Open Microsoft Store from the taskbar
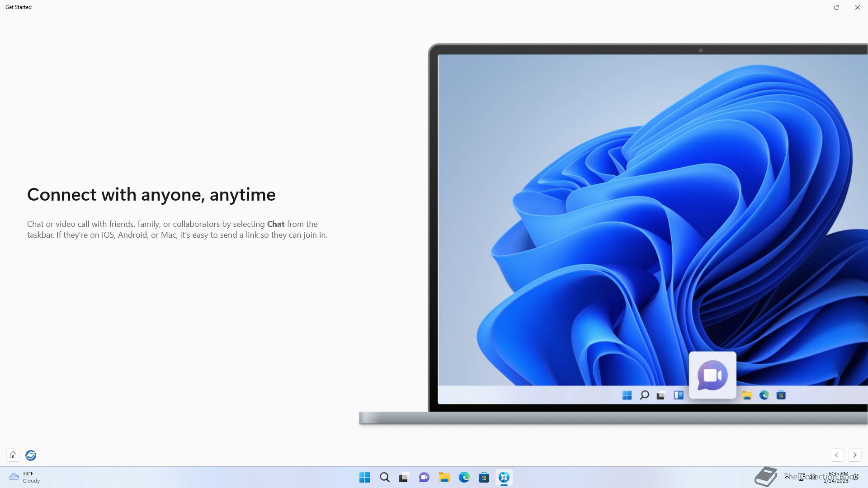Image resolution: width=868 pixels, height=488 pixels. point(484,477)
